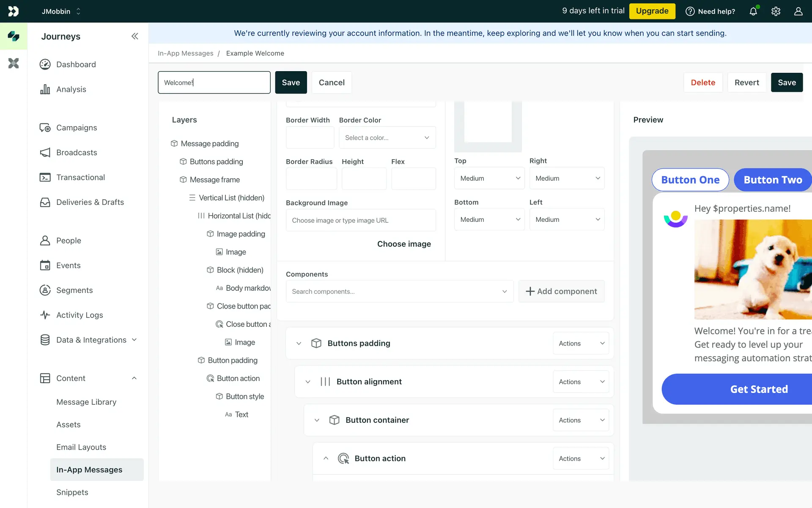Image resolution: width=812 pixels, height=508 pixels.
Task: Click the Segments icon in sidebar
Action: 45,290
